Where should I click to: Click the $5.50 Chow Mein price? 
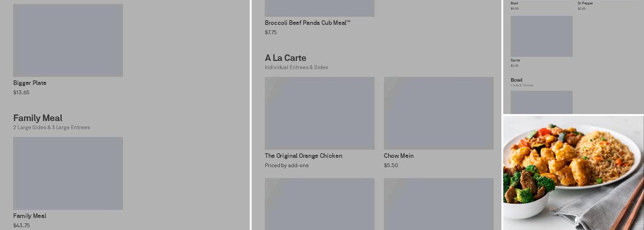pyautogui.click(x=391, y=166)
